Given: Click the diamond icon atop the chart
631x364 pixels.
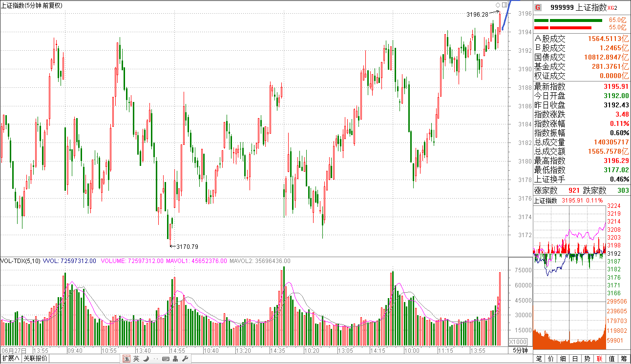Looking at the screenshot, I should pos(498,5).
